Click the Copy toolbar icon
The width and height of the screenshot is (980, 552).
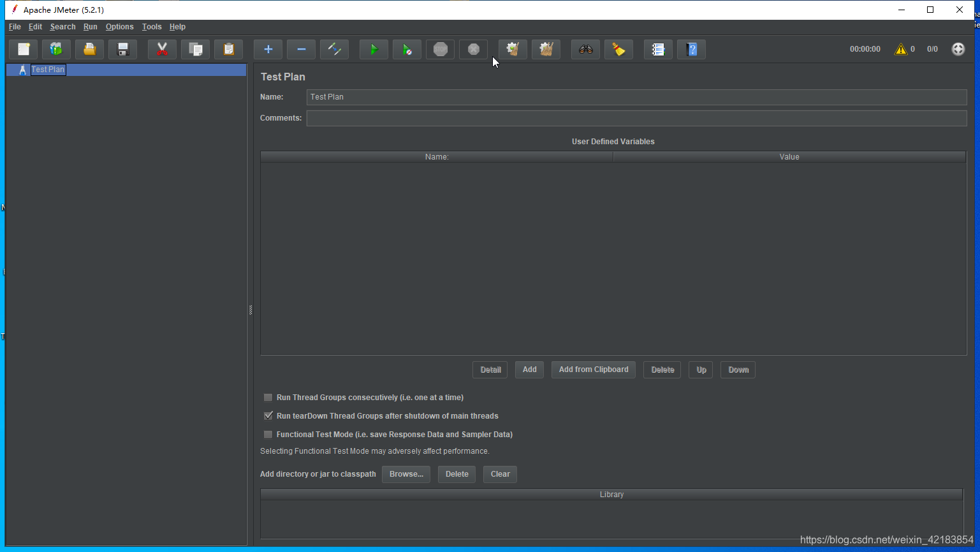coord(196,49)
